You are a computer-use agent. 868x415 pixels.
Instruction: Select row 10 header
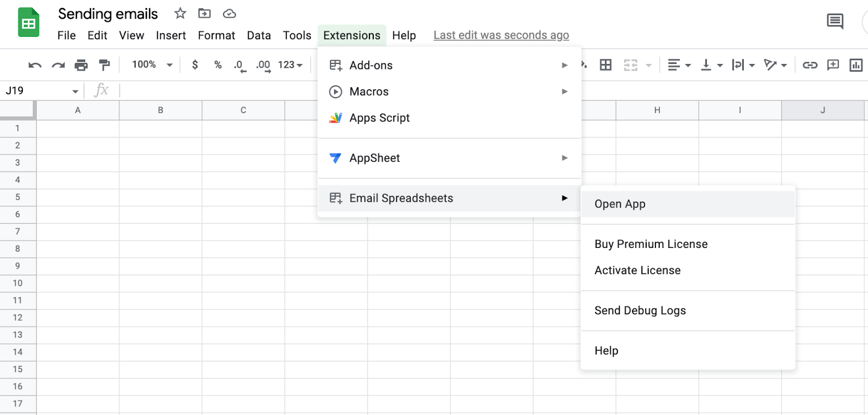click(18, 283)
